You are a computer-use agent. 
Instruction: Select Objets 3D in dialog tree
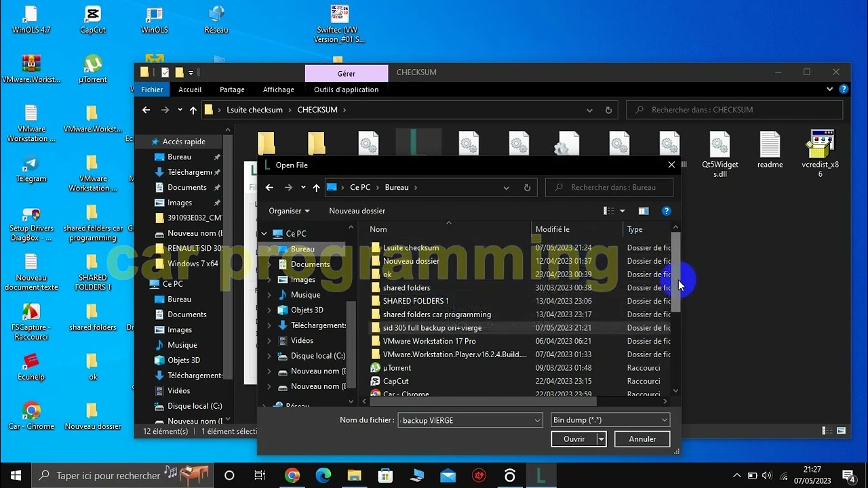coord(307,310)
